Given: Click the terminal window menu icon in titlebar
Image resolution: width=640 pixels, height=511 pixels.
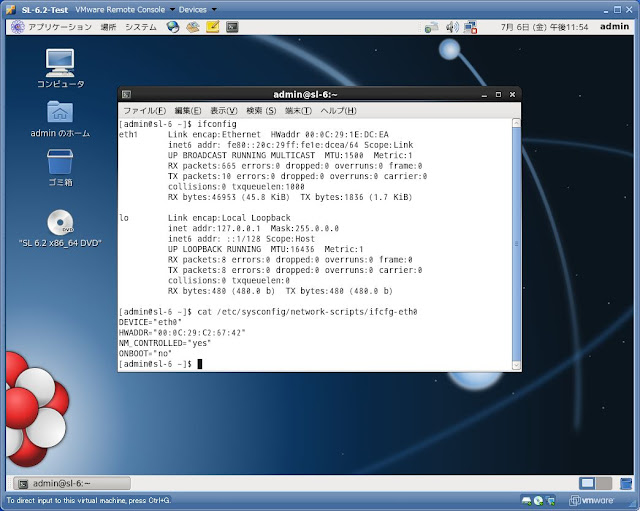Looking at the screenshot, I should tap(126, 95).
